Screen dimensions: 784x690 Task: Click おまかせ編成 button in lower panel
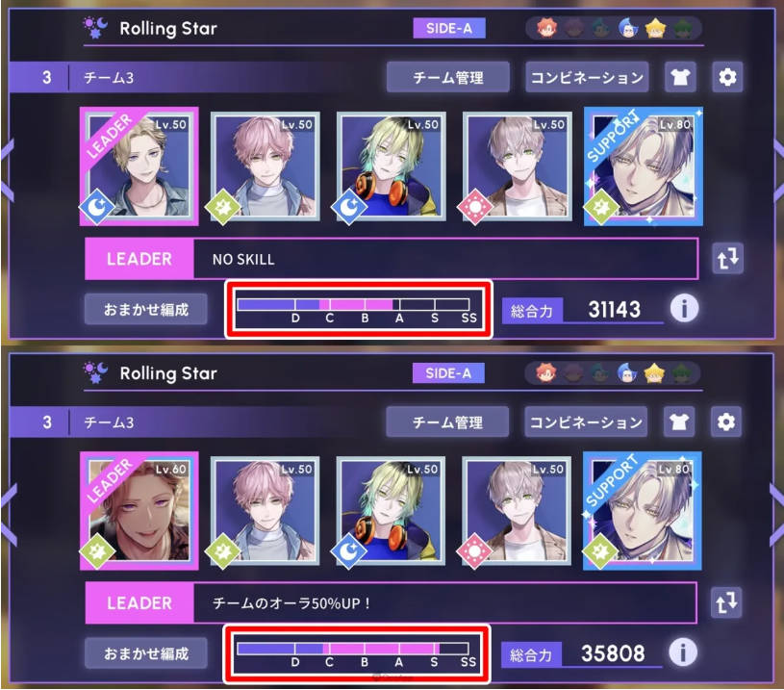coord(146,653)
